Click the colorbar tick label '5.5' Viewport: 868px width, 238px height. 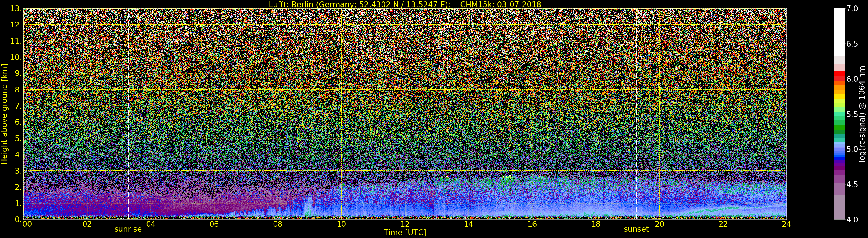852,114
